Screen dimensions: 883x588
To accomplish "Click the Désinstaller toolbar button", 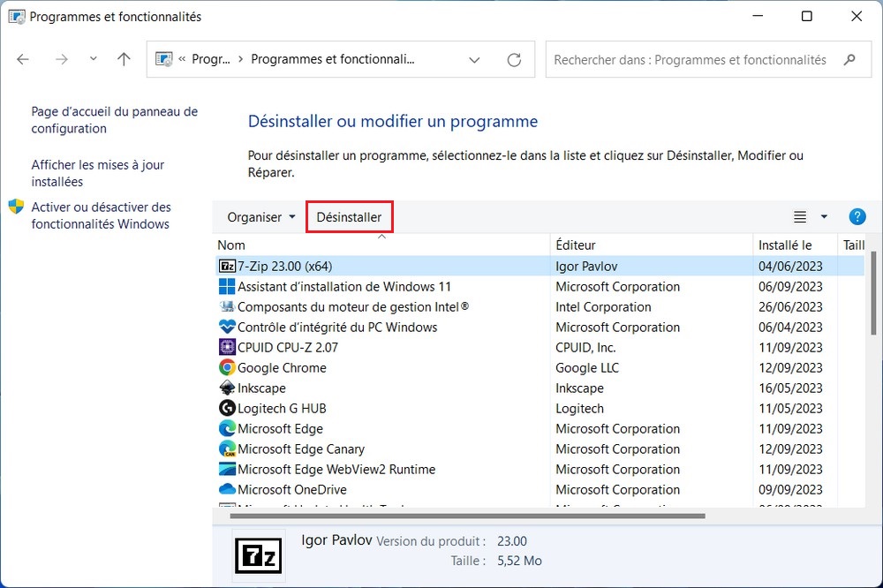I will [x=349, y=217].
